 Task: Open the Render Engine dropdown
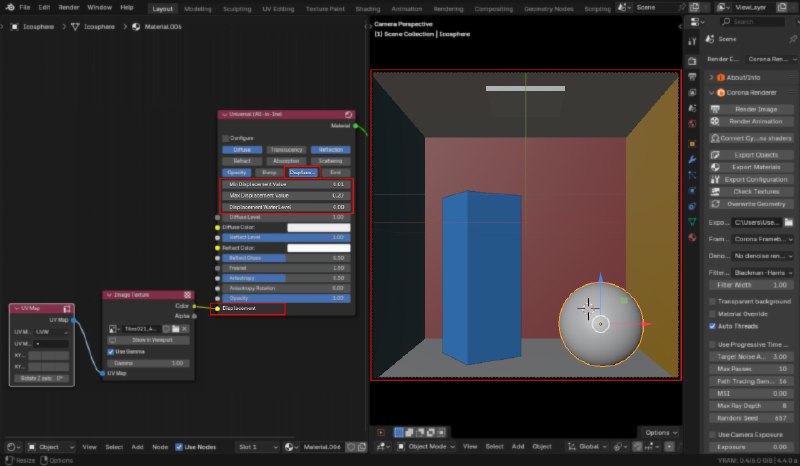(x=770, y=59)
